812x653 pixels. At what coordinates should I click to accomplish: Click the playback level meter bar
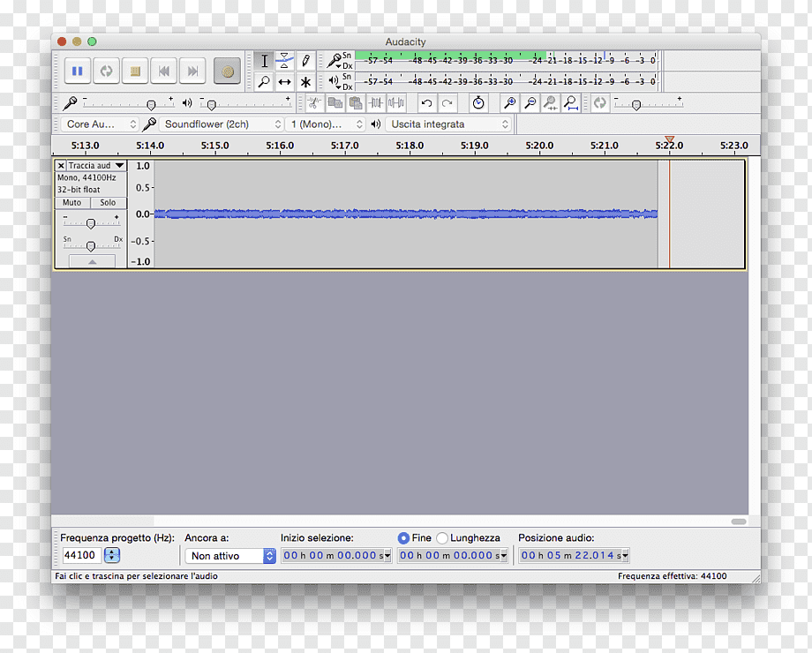(x=506, y=81)
